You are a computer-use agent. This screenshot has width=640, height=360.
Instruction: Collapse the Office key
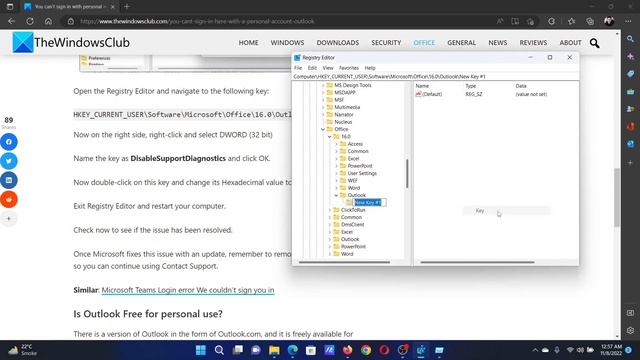pyautogui.click(x=323, y=129)
